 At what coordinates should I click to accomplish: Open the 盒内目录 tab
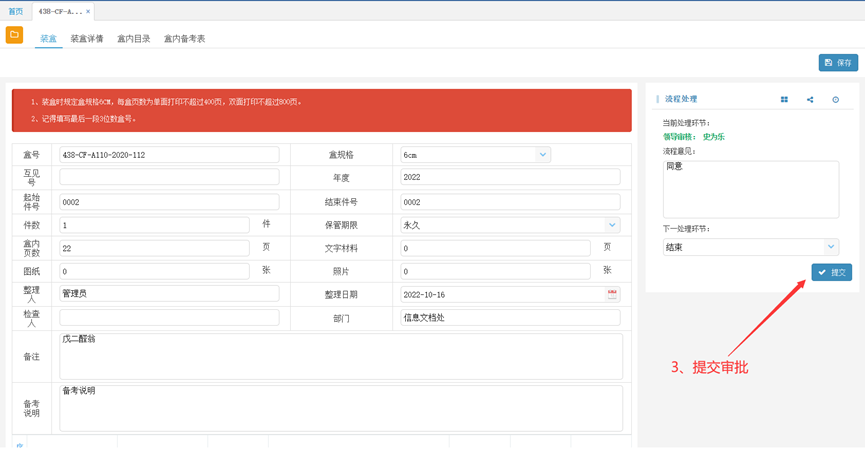134,39
